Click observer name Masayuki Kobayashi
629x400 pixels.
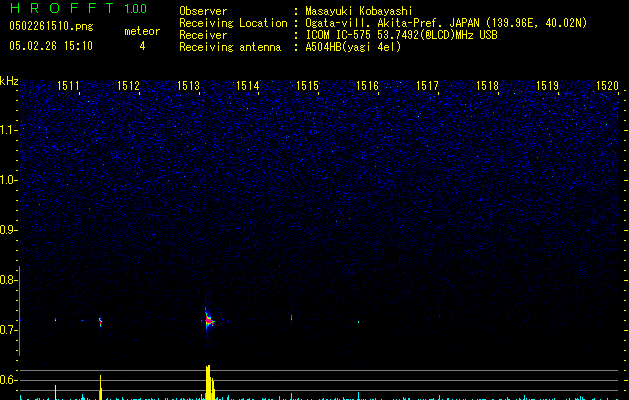click(359, 11)
